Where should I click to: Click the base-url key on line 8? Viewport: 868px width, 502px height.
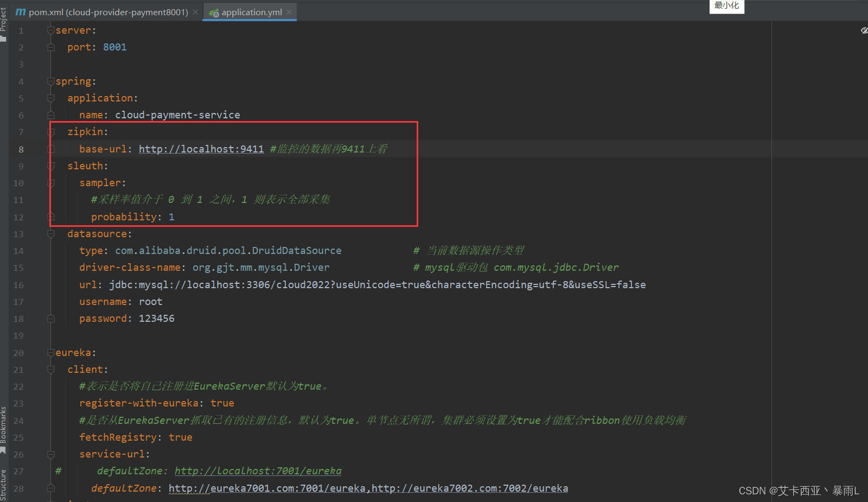(103, 149)
